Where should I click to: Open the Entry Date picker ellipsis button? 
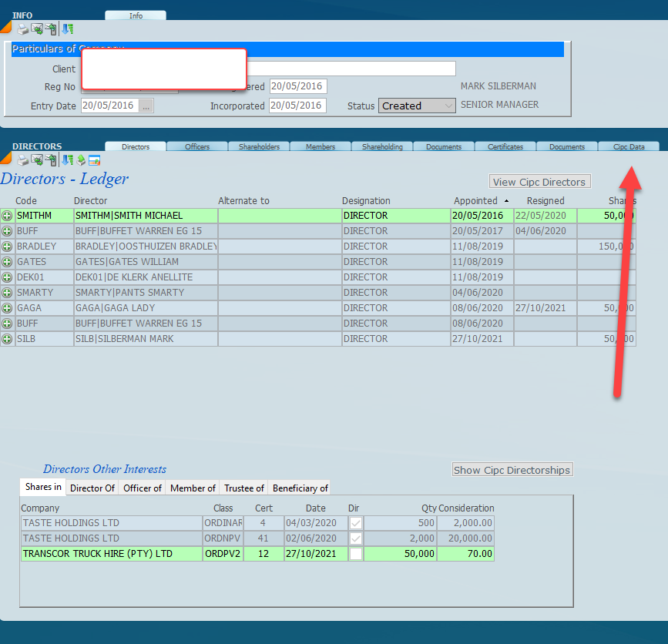click(146, 106)
